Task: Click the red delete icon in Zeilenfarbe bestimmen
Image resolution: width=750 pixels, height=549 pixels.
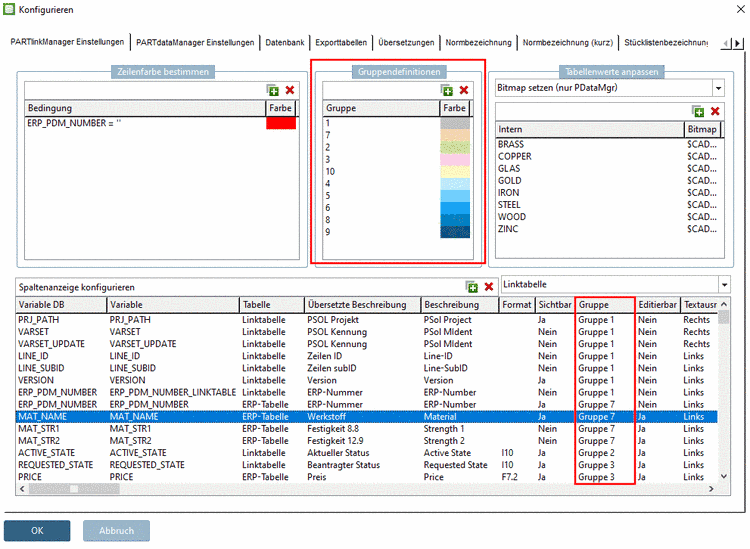Action: point(290,90)
